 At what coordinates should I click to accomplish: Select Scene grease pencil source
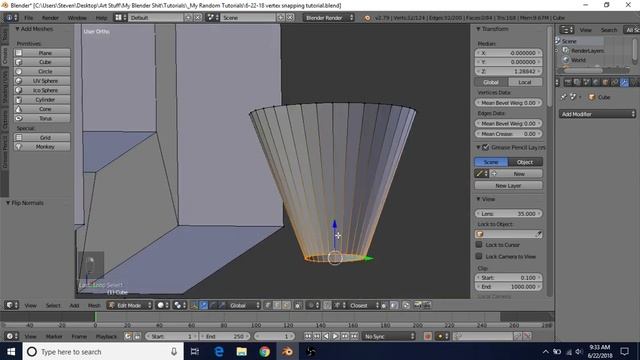click(x=491, y=162)
